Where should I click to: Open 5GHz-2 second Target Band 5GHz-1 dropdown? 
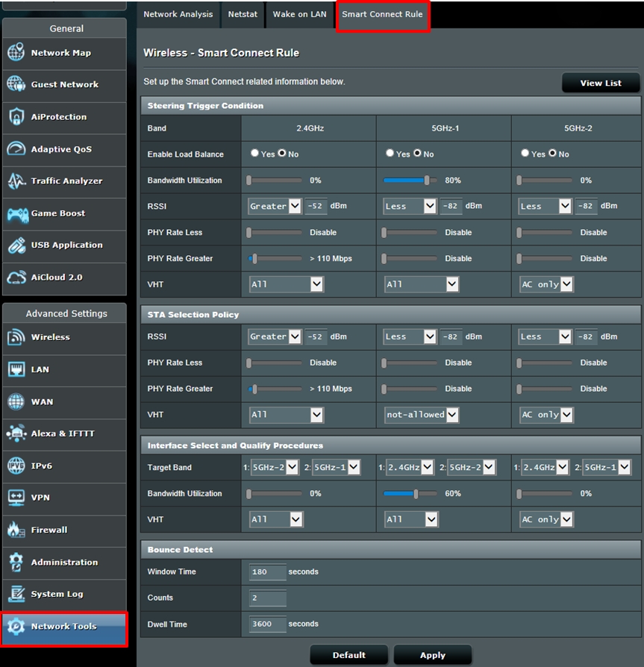pyautogui.click(x=607, y=467)
